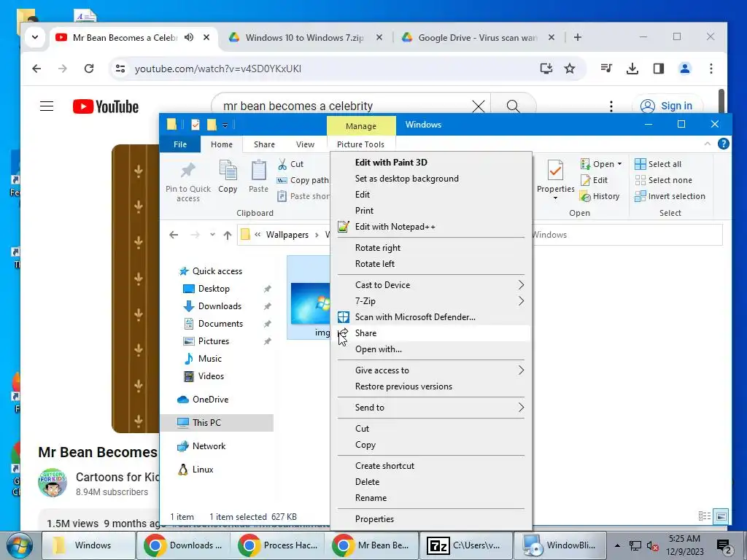Click the Chrome address bar URL
Screen dimensions: 747x560
[x=217, y=69]
